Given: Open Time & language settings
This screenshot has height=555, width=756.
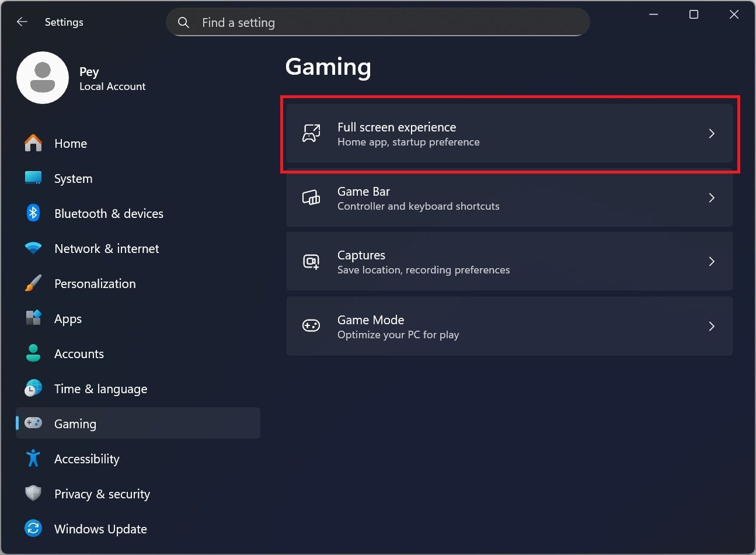Looking at the screenshot, I should click(100, 388).
